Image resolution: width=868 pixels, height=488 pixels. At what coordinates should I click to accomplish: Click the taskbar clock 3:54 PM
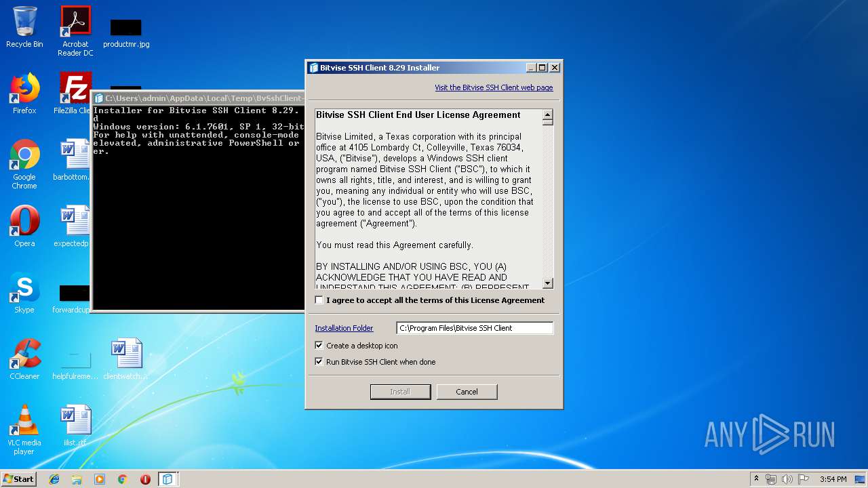(x=833, y=479)
